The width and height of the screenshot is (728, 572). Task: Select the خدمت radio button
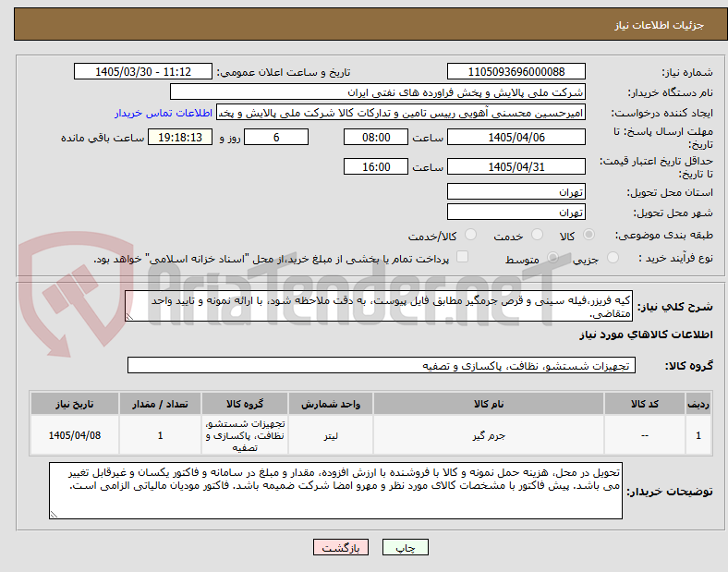coord(537,235)
